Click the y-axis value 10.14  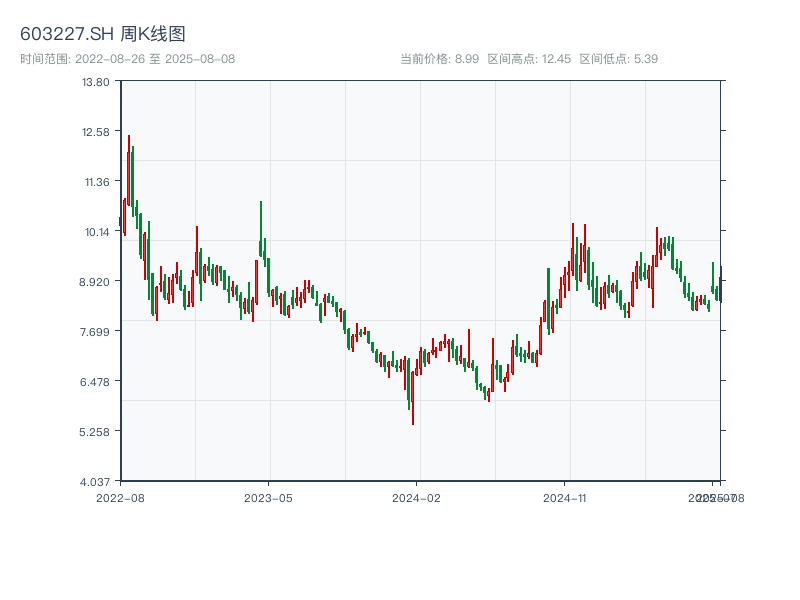[x=97, y=232]
